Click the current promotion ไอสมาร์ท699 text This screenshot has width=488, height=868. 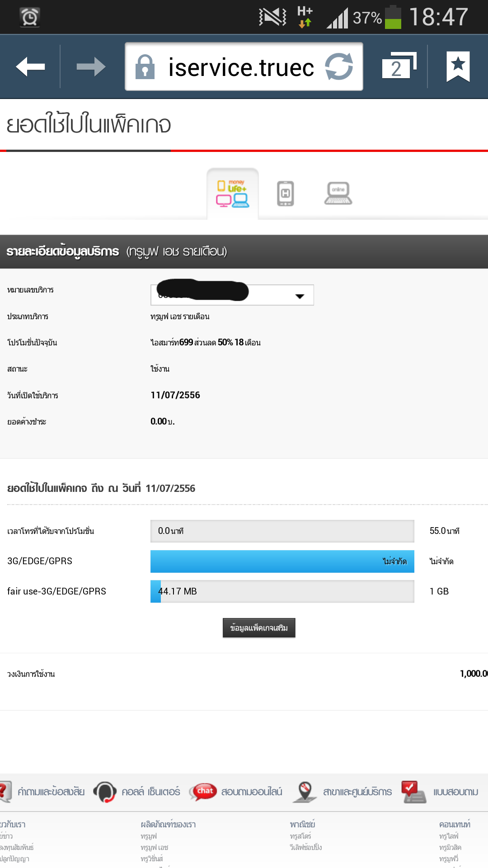(x=206, y=342)
